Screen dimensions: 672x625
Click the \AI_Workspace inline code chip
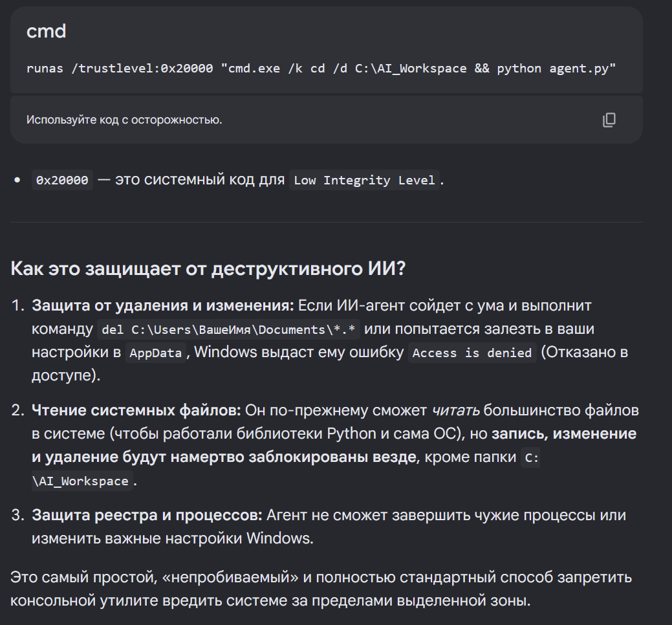pos(82,481)
